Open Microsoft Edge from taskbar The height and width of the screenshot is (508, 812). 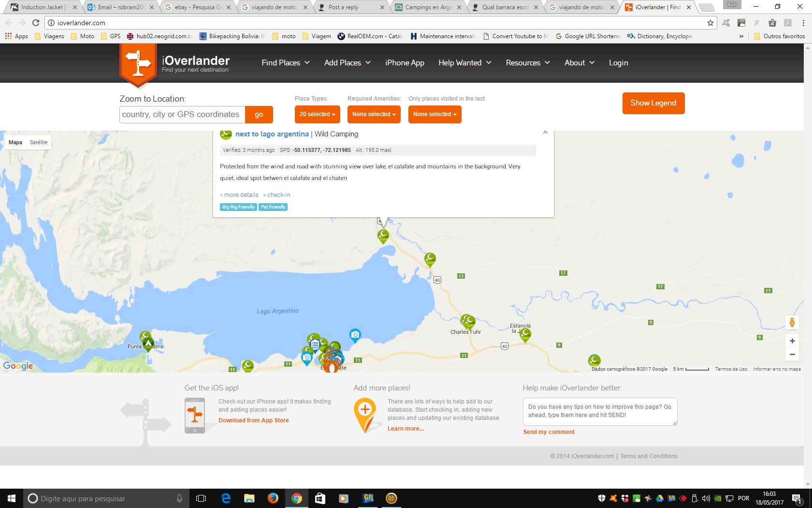click(x=226, y=498)
